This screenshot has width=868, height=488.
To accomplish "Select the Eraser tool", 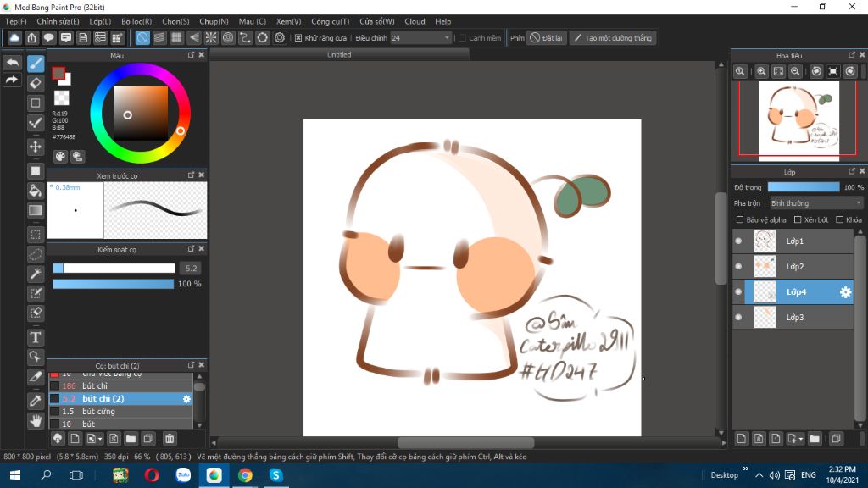I will coord(36,84).
